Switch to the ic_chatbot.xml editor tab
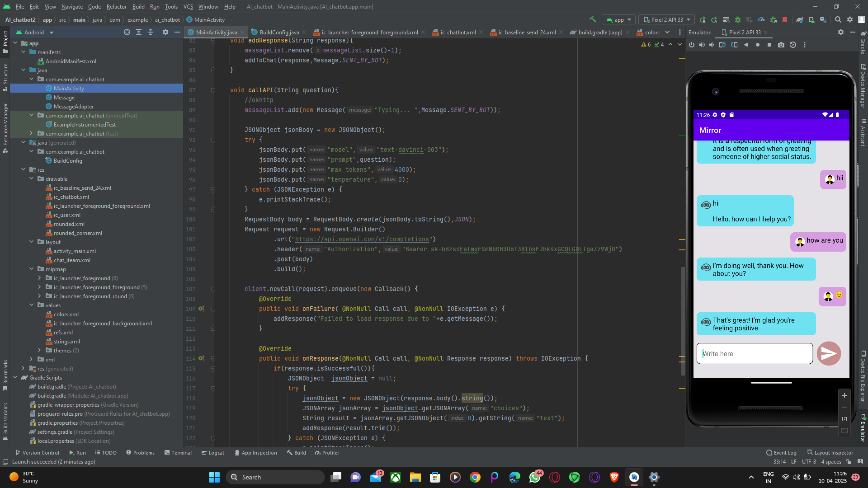 [458, 32]
